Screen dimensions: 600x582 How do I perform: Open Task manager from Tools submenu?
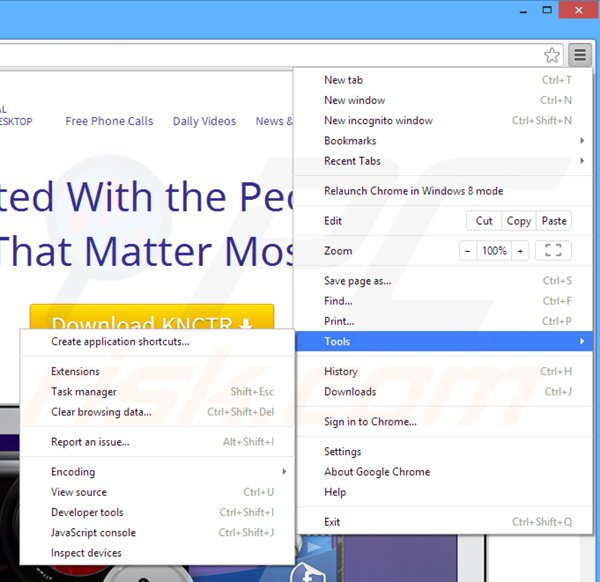(x=84, y=392)
